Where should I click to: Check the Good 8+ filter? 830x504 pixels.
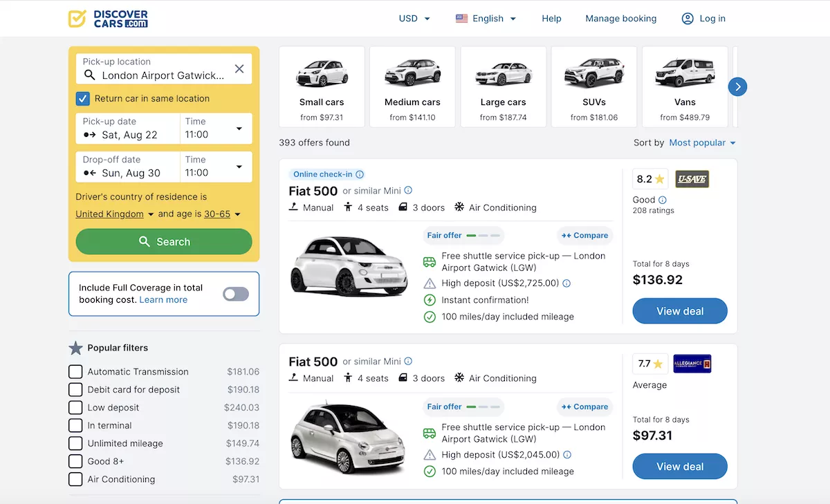[75, 461]
